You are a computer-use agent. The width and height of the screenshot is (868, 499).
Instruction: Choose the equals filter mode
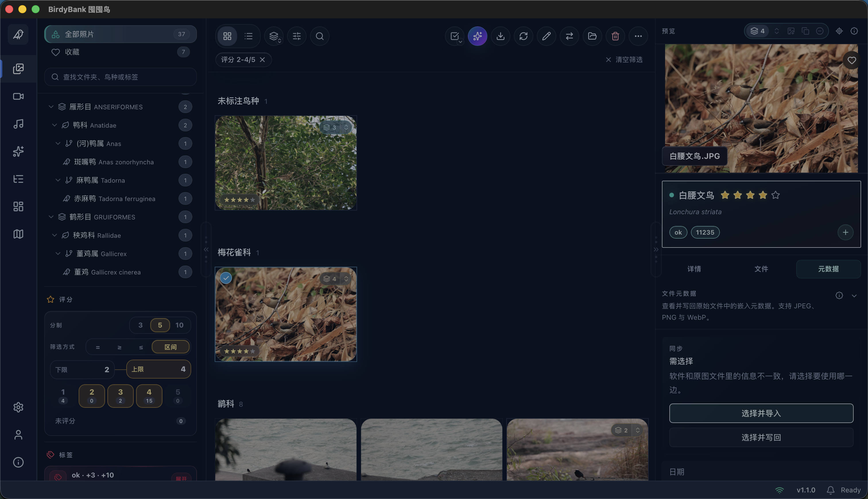click(x=98, y=347)
